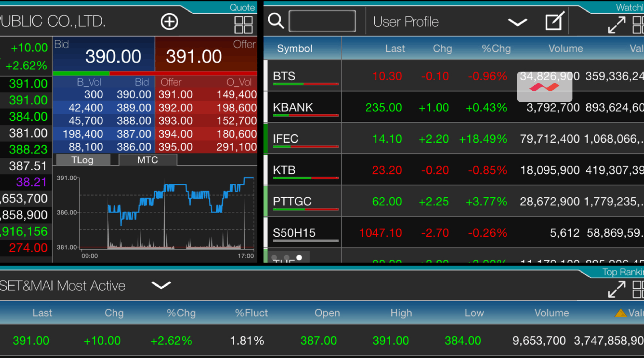Click the 9,653,700 volume in ranking row
644x358 pixels.
(x=539, y=340)
